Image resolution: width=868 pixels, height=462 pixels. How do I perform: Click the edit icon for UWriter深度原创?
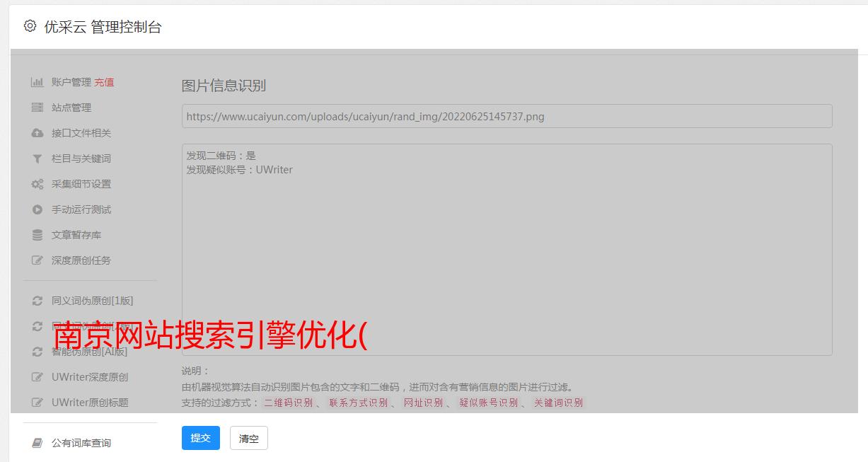(x=37, y=377)
